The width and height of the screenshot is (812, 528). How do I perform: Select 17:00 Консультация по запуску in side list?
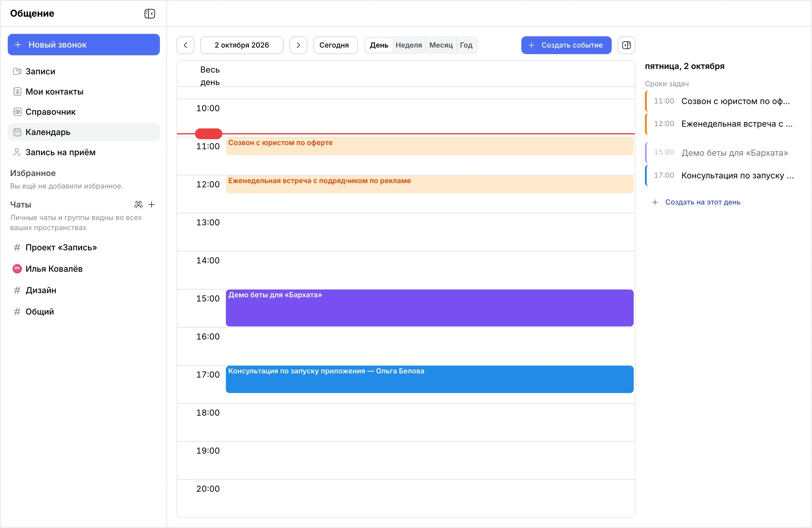pos(722,175)
